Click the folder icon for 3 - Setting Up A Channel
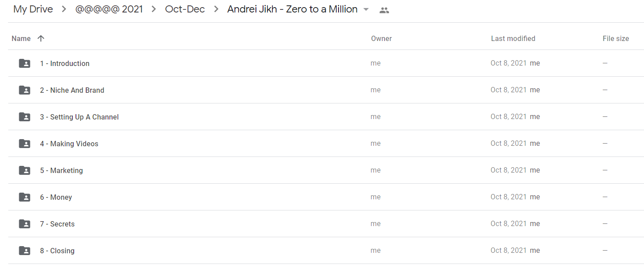The height and width of the screenshot is (272, 644). pos(25,117)
